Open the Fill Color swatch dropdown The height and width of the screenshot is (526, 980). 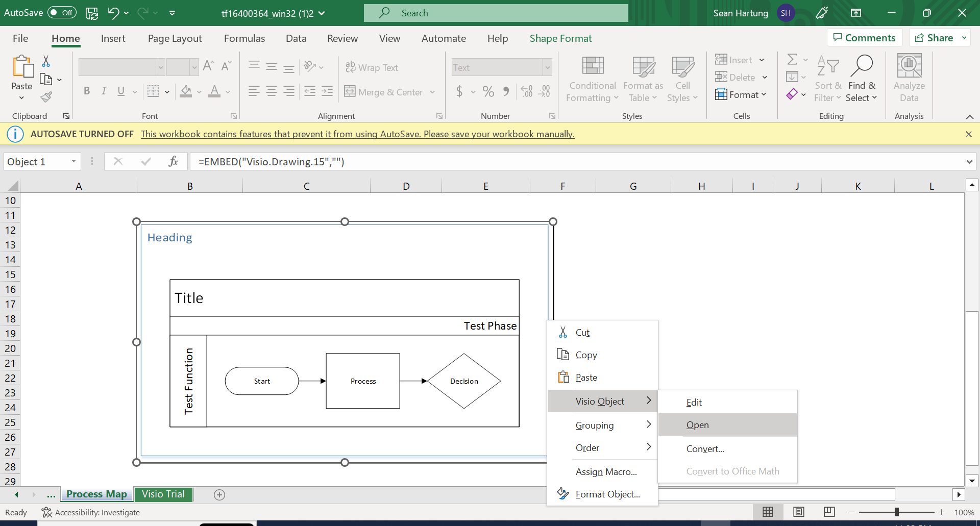tap(199, 92)
